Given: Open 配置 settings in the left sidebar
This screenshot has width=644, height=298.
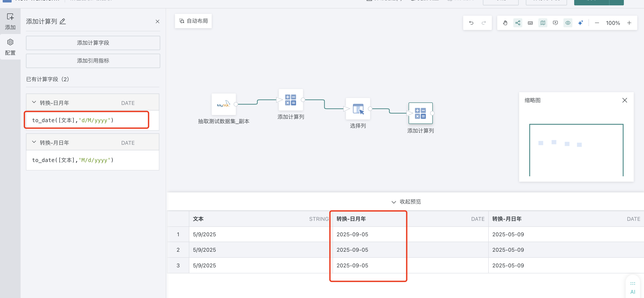Looking at the screenshot, I should coord(10,47).
